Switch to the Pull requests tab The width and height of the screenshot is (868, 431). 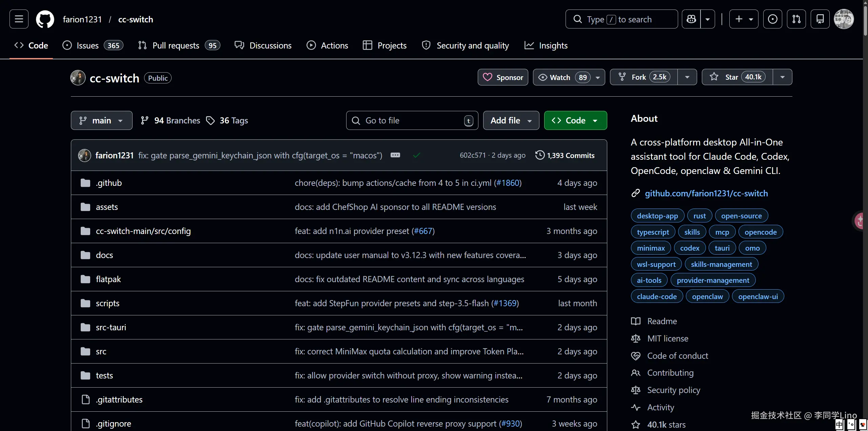point(176,45)
